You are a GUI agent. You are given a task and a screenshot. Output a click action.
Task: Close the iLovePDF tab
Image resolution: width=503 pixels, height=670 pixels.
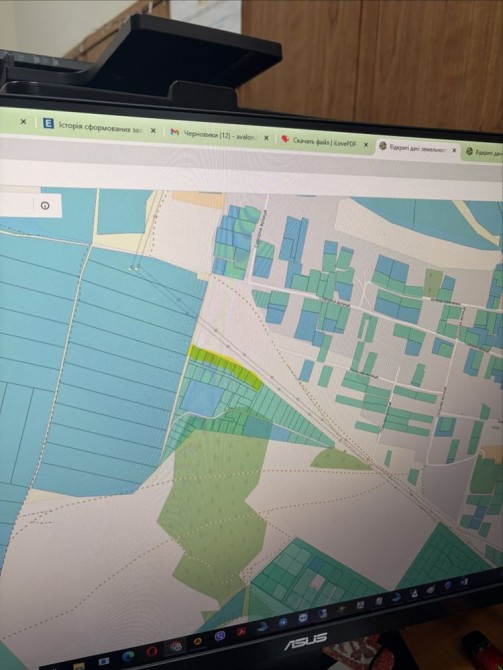[x=366, y=145]
